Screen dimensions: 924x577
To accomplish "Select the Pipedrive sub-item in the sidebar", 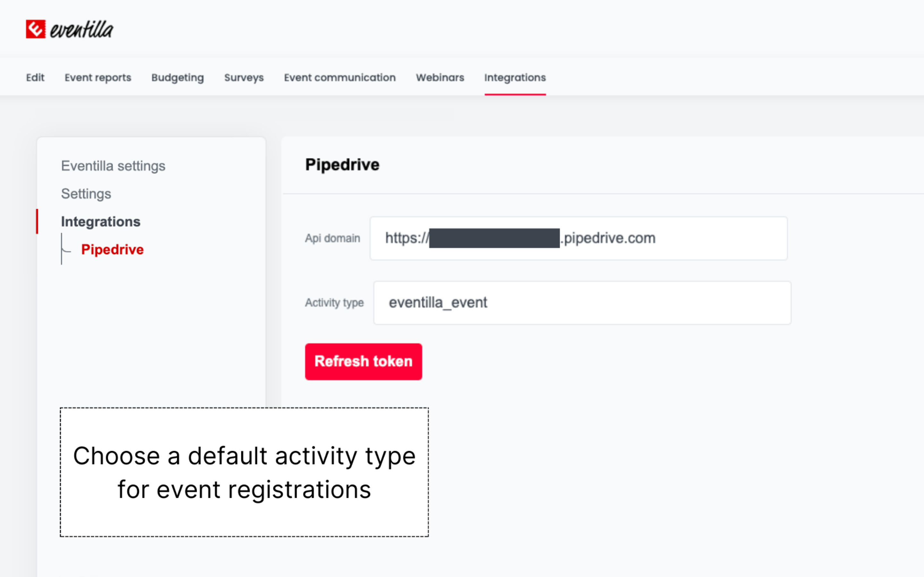I will coord(112,250).
